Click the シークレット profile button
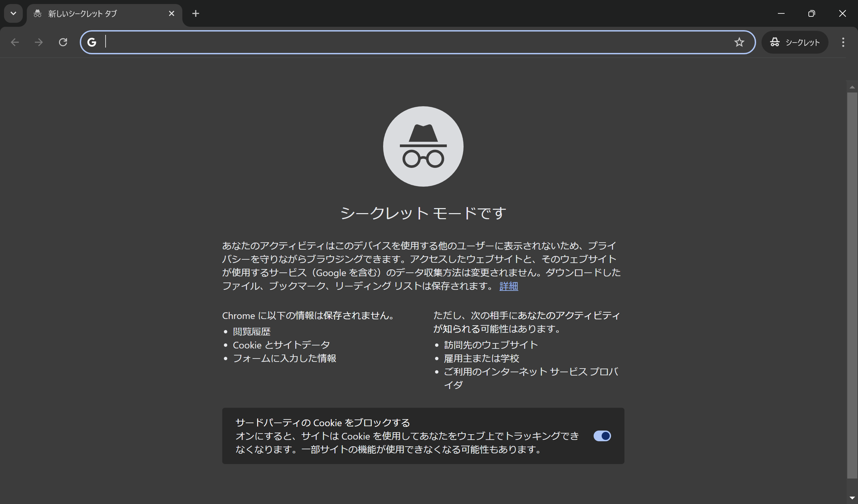 pyautogui.click(x=795, y=42)
